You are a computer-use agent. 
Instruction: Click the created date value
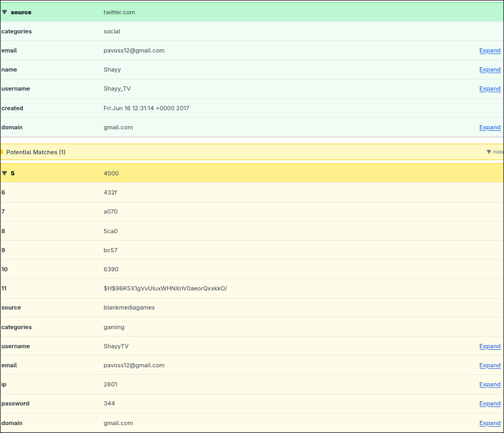click(x=146, y=108)
